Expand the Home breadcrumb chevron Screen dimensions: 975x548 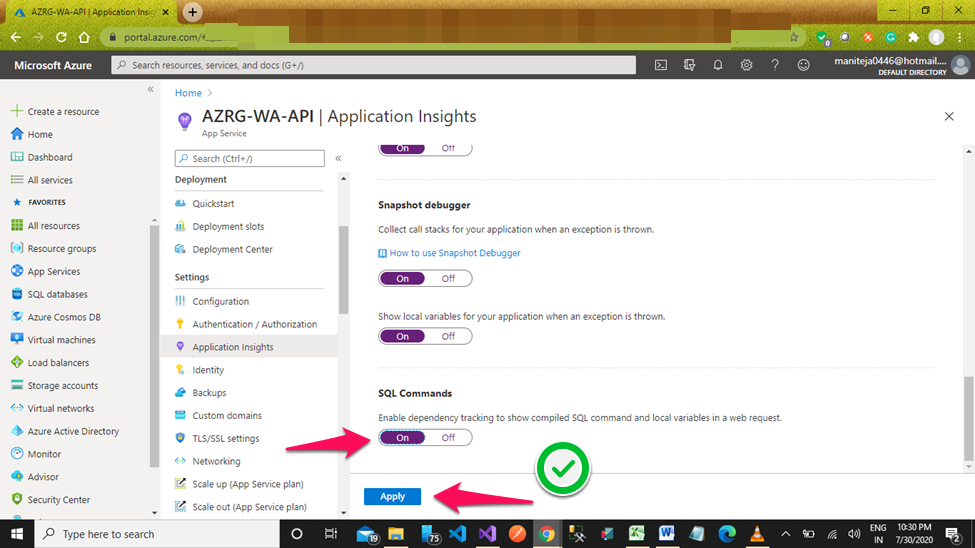pyautogui.click(x=210, y=93)
